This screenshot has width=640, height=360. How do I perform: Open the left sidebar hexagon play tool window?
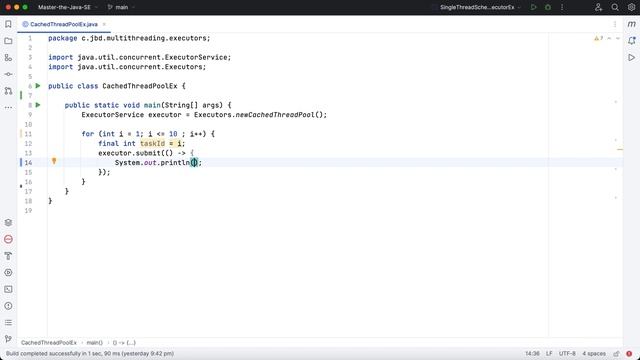tap(8, 273)
